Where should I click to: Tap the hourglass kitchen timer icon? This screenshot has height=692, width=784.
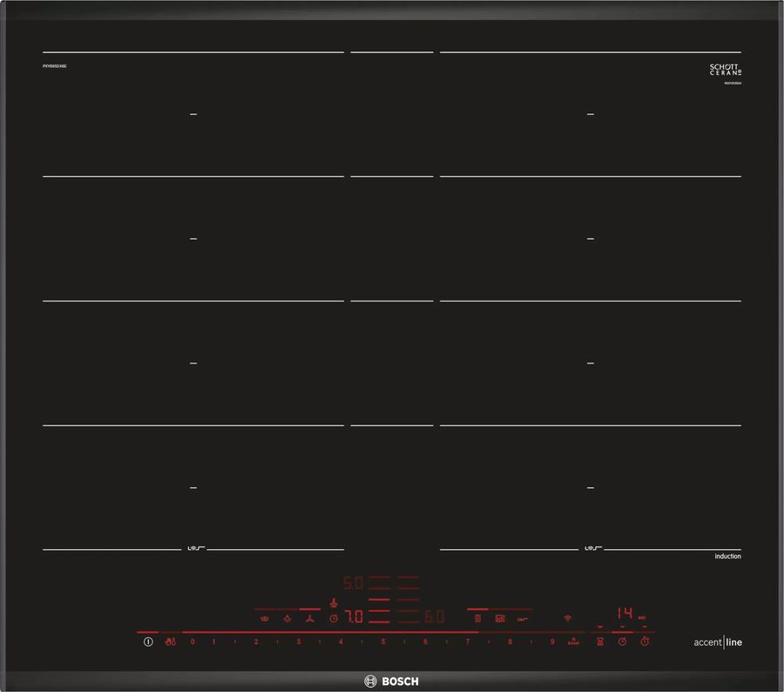tap(599, 641)
